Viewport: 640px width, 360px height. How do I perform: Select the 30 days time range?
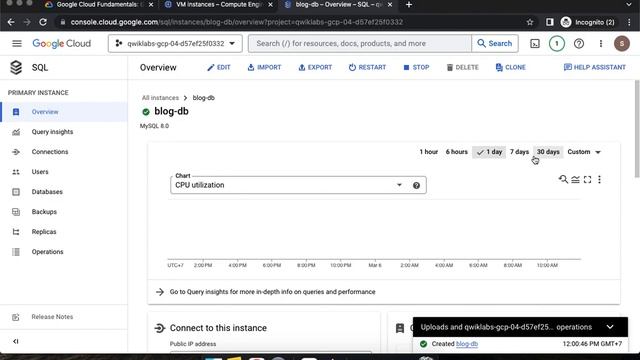tap(548, 152)
